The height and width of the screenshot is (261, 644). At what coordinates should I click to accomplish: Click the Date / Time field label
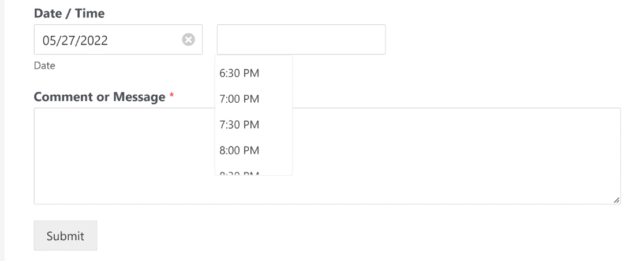(x=69, y=13)
